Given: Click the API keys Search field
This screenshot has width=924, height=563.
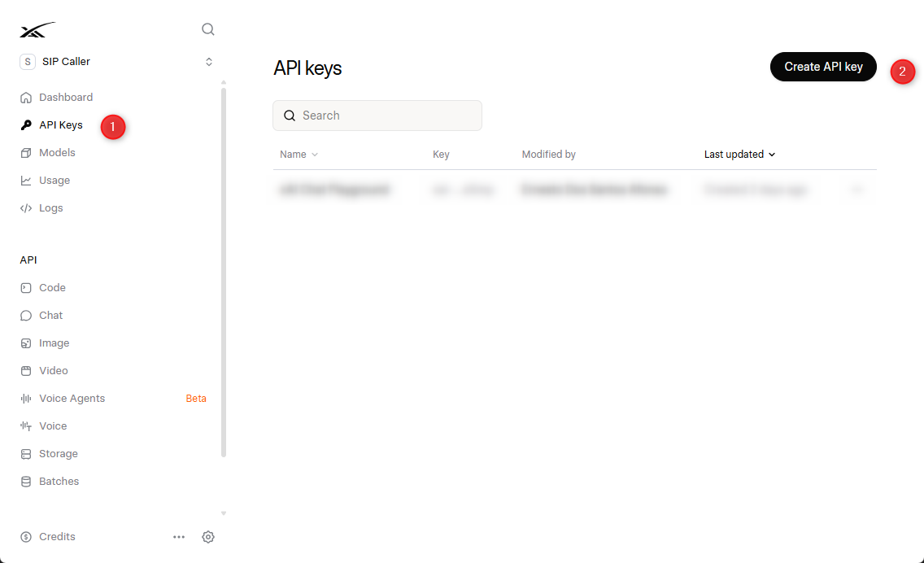Looking at the screenshot, I should (x=377, y=116).
